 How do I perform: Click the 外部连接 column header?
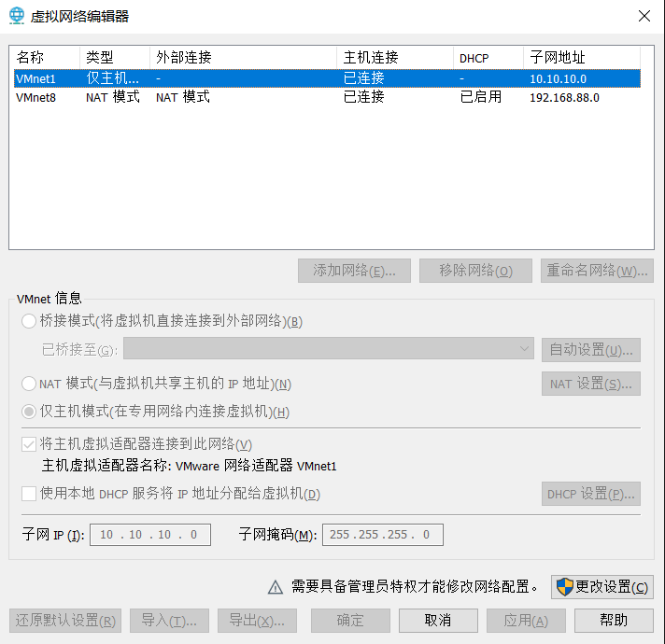point(243,57)
